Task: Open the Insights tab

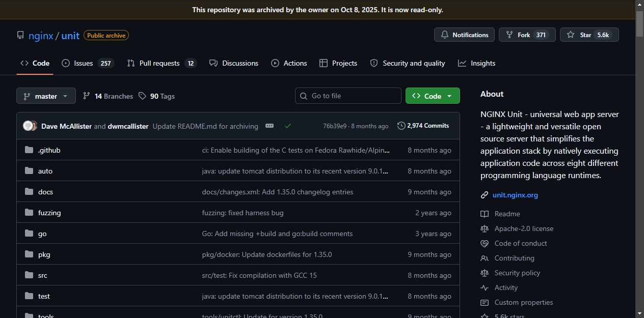Action: pos(477,63)
